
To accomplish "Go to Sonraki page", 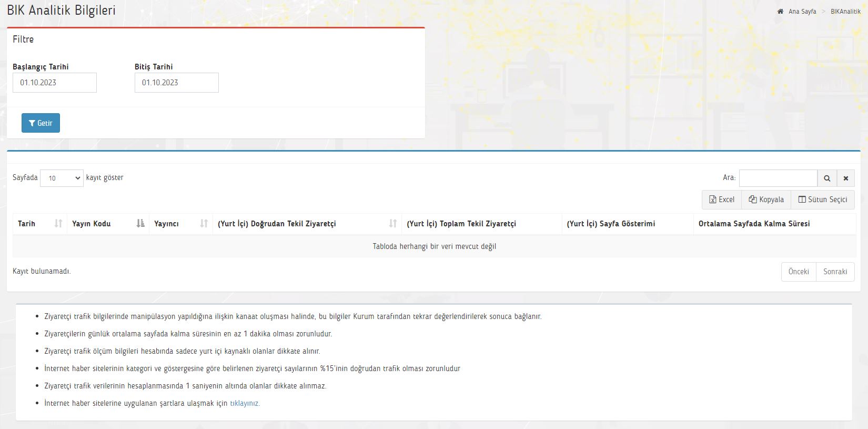I will click(x=835, y=272).
